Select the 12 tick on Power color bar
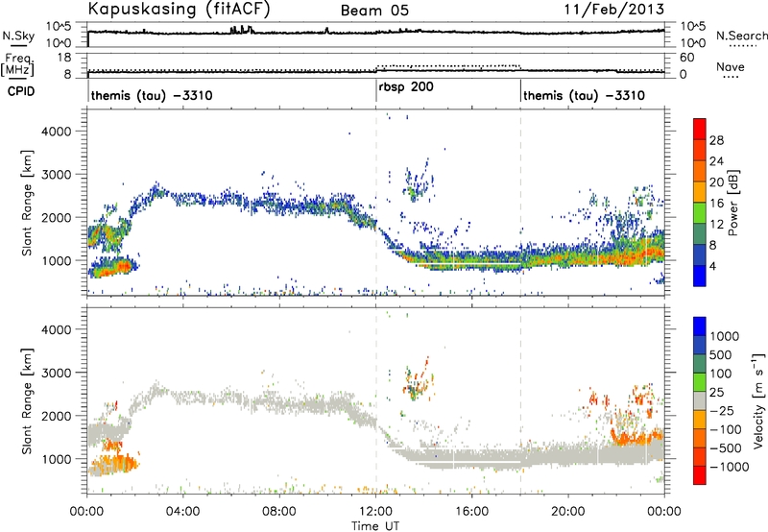Screen dimensions: 768x532 pos(716,225)
